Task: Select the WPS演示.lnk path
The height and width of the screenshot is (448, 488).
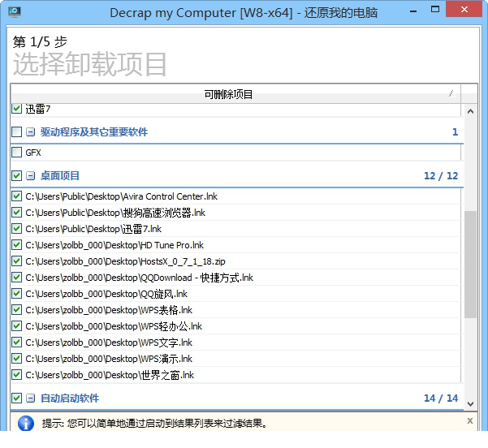Action: (109, 359)
